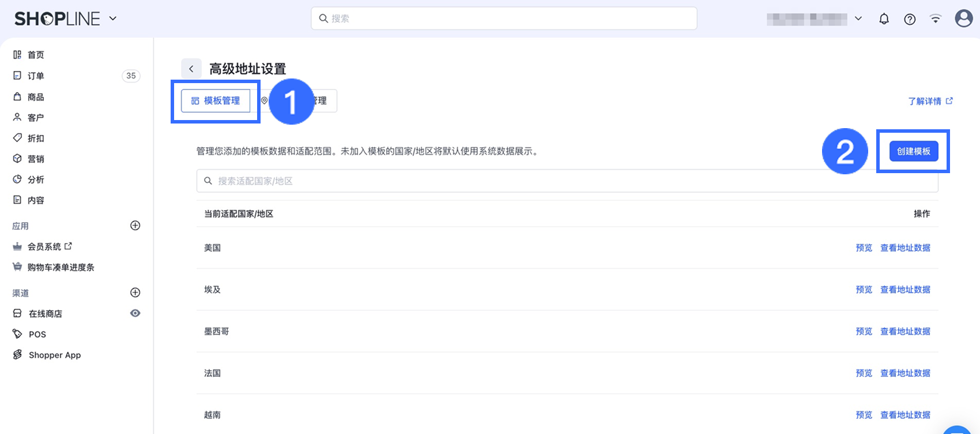Click 查看地址数据 for 美国
This screenshot has height=434, width=980.
click(905, 248)
